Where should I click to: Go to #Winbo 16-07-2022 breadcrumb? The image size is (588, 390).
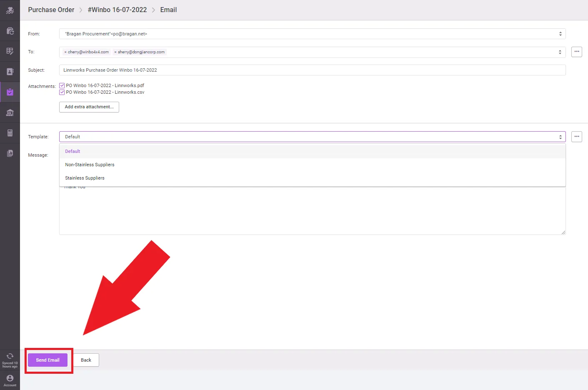117,10
